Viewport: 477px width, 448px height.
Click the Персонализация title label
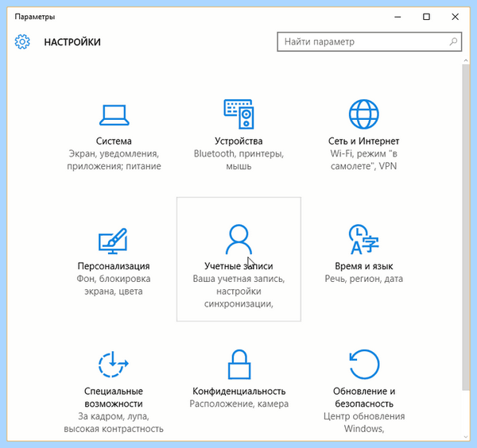114,266
